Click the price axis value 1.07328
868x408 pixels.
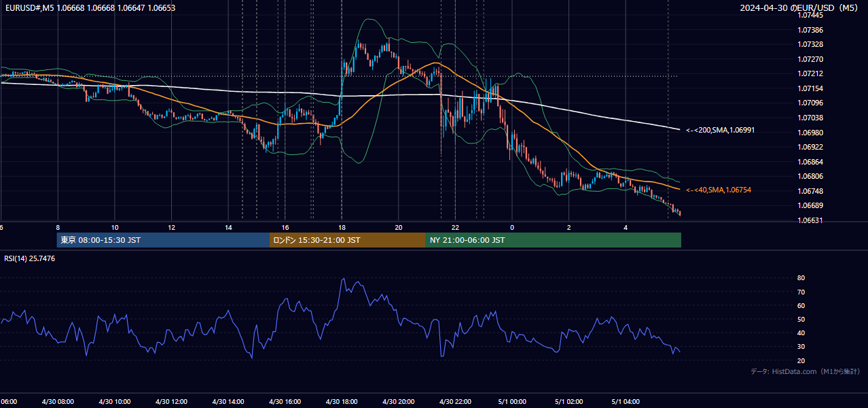(810, 44)
